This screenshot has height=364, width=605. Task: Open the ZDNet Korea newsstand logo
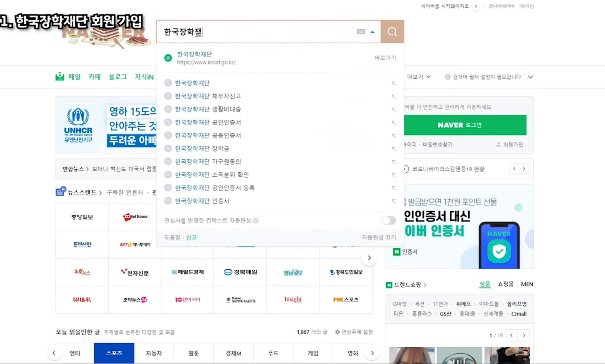[135, 217]
